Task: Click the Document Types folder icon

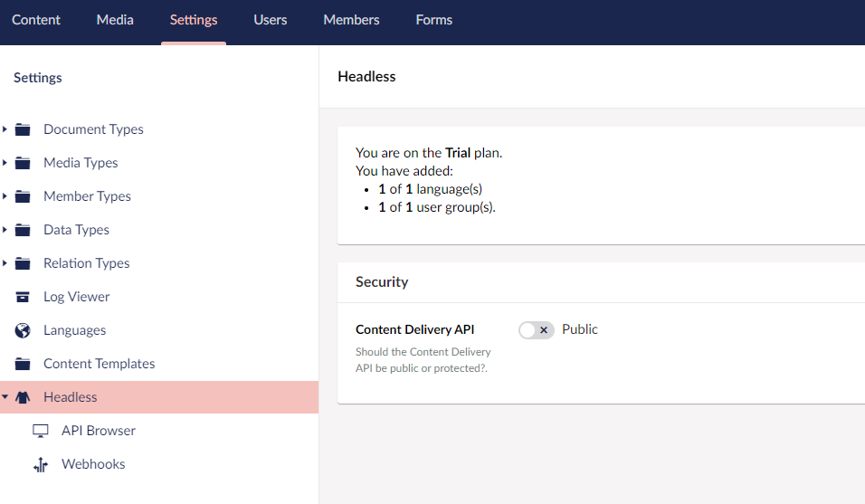Action: (x=23, y=129)
